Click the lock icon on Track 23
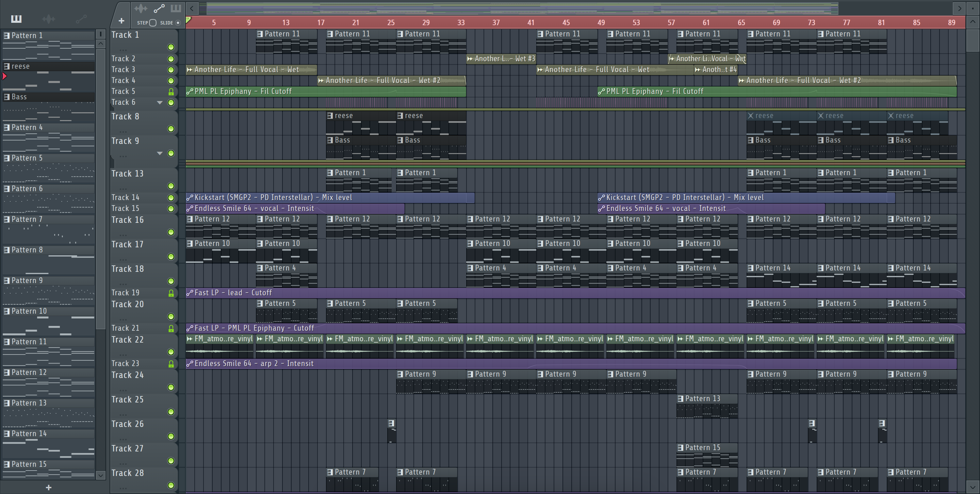The image size is (980, 494). pyautogui.click(x=171, y=364)
